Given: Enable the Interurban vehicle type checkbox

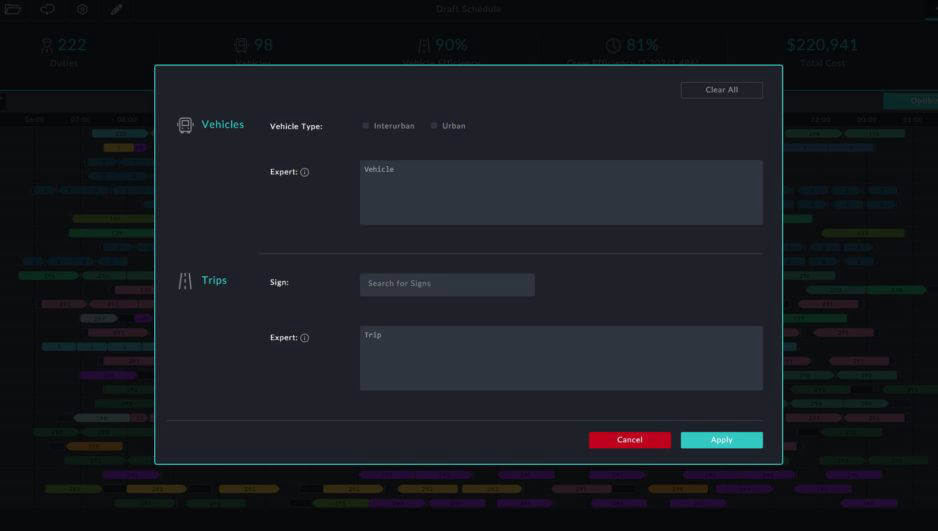Looking at the screenshot, I should coord(366,126).
